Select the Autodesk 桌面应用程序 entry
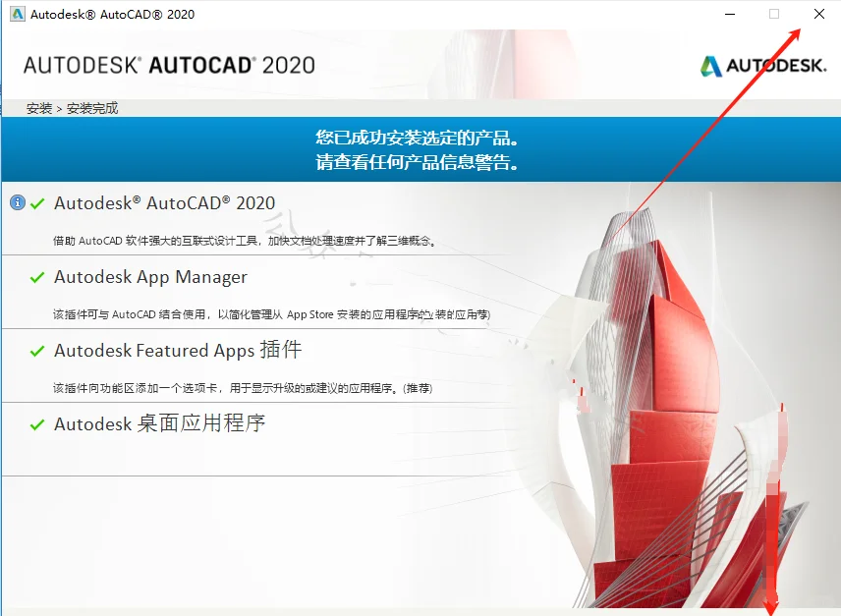 (x=160, y=425)
